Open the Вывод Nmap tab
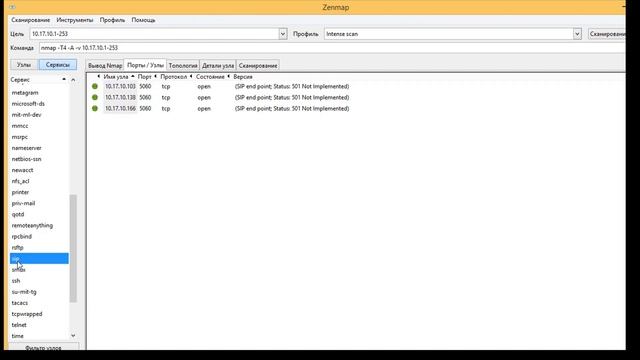Screen dimensions: 640x360 click(x=105, y=65)
